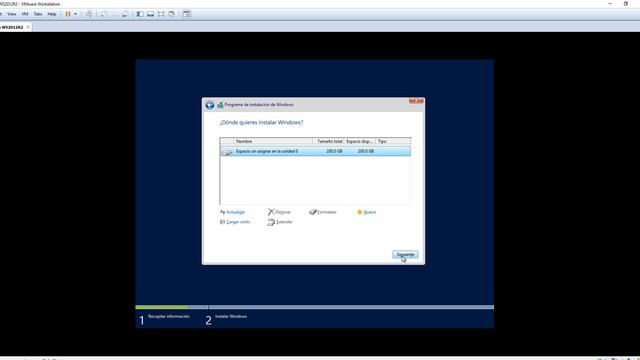The image size is (640, 360).
Task: Click the Nuevo link to create partition
Action: (x=366, y=212)
